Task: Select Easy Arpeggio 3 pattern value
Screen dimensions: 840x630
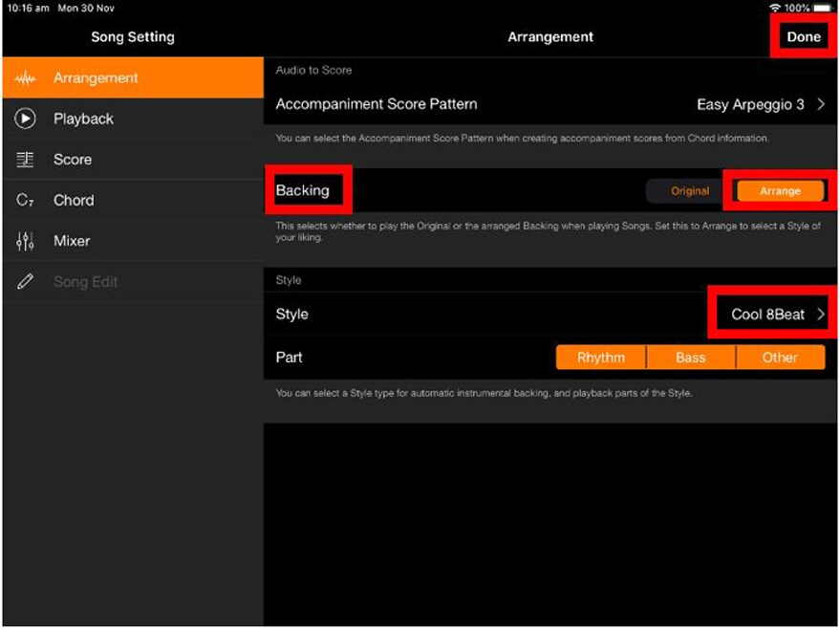Action: (x=750, y=104)
